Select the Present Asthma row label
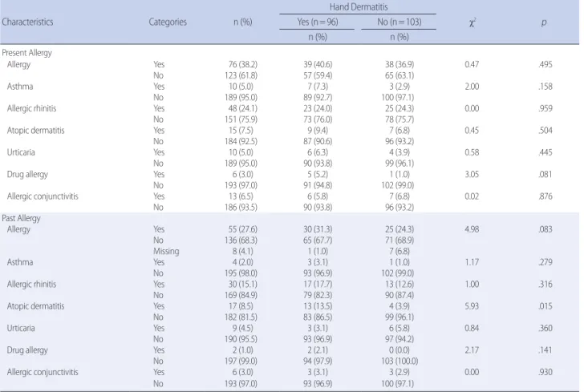Image resolution: width=584 pixels, height=392 pixels. click(20, 87)
